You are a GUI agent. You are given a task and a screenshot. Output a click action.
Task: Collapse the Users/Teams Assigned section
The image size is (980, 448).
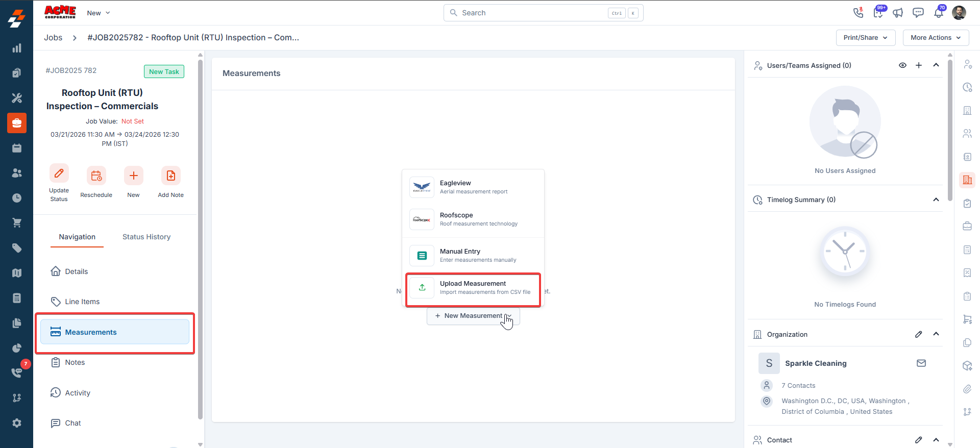[x=936, y=65]
